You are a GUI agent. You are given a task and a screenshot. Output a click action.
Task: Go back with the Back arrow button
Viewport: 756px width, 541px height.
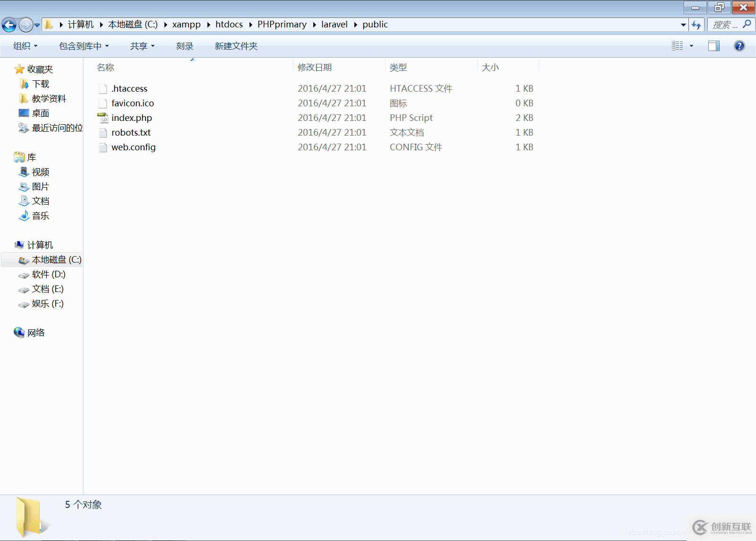[x=9, y=25]
